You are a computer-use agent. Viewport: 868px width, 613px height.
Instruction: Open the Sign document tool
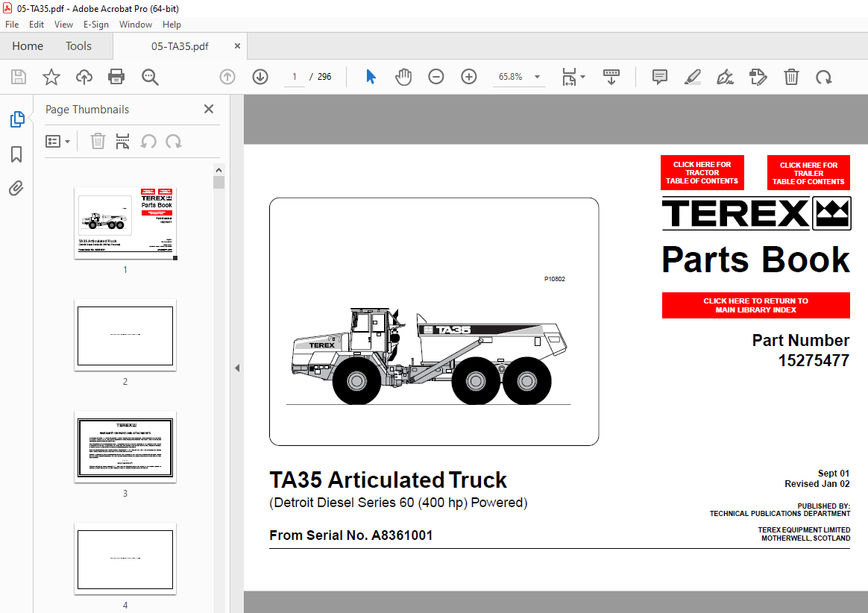pos(725,77)
